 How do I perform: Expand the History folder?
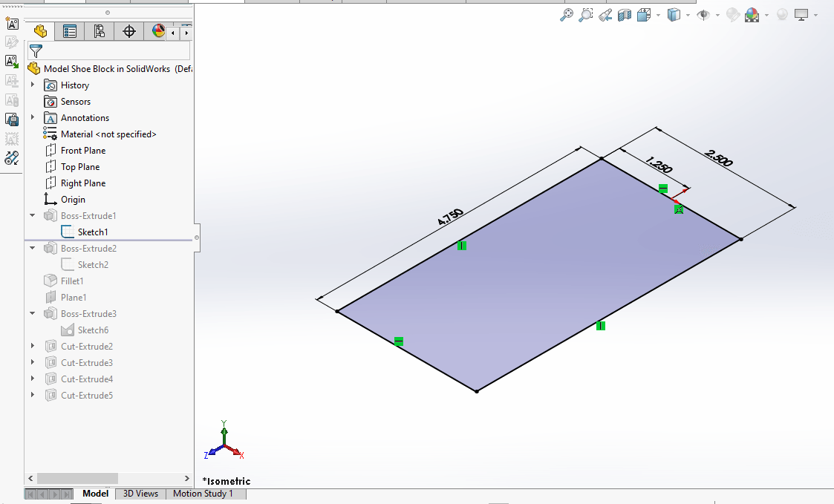pos(33,85)
